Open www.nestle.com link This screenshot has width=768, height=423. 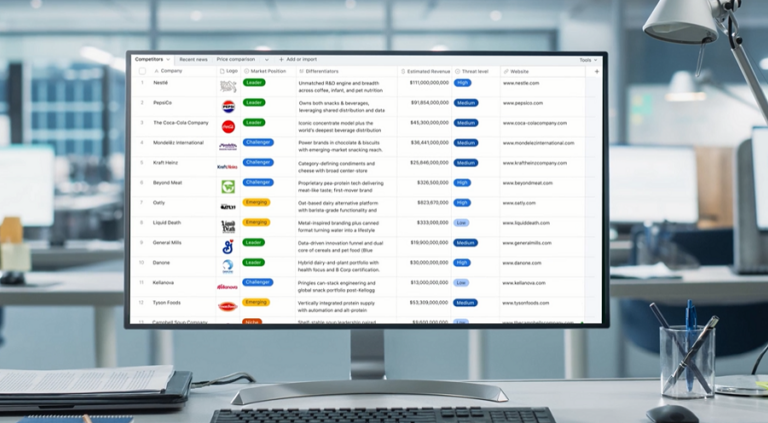point(521,83)
